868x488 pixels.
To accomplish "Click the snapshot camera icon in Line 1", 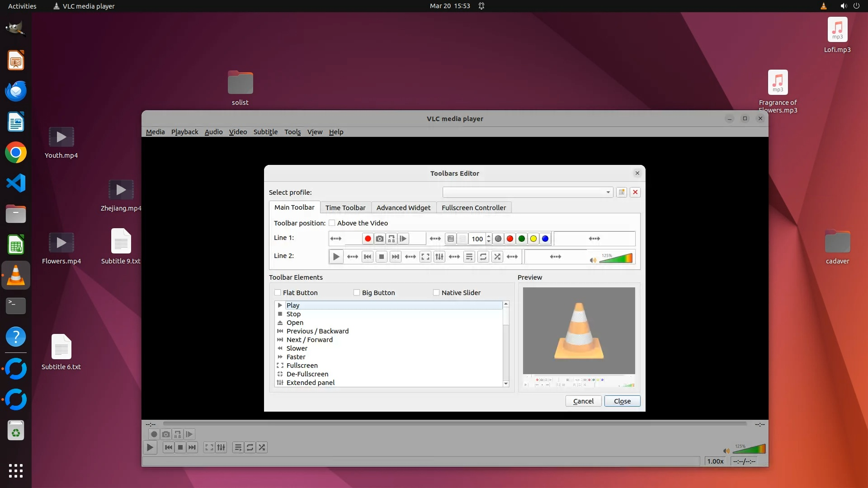I will (x=380, y=239).
